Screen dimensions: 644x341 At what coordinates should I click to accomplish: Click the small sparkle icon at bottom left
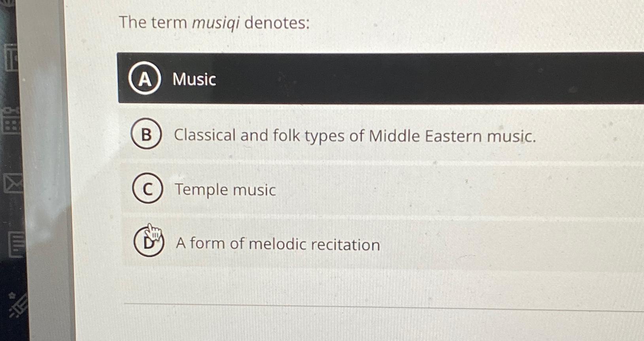tap(12, 295)
